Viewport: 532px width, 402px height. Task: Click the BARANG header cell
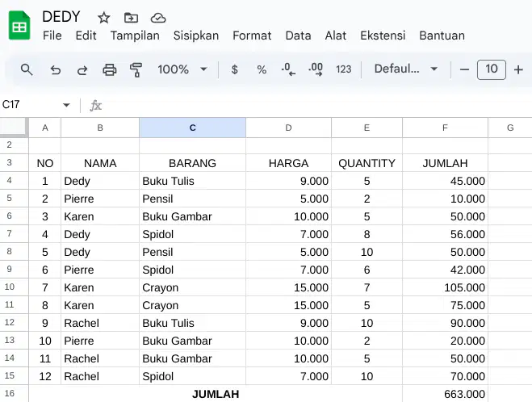[x=192, y=163]
